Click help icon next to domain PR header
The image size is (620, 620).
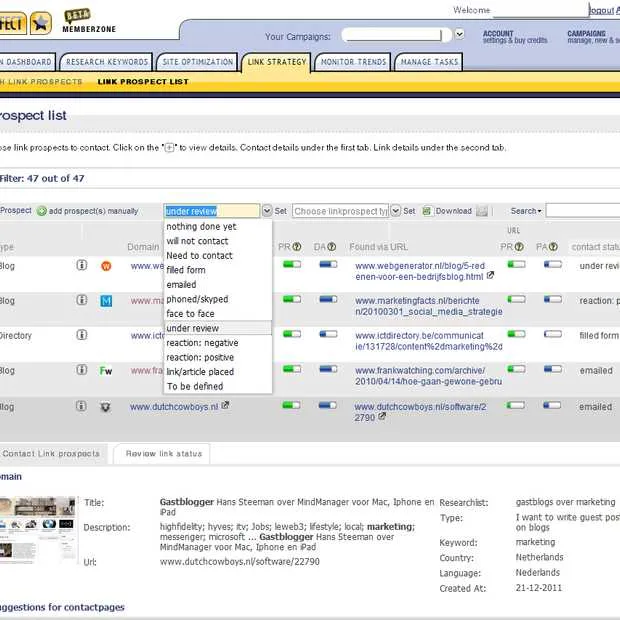point(297,247)
